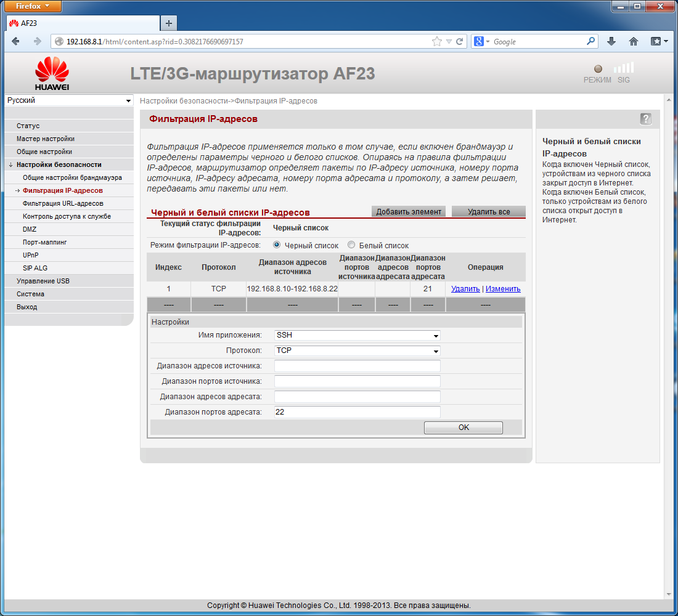Click the Удалить все button

click(x=489, y=211)
